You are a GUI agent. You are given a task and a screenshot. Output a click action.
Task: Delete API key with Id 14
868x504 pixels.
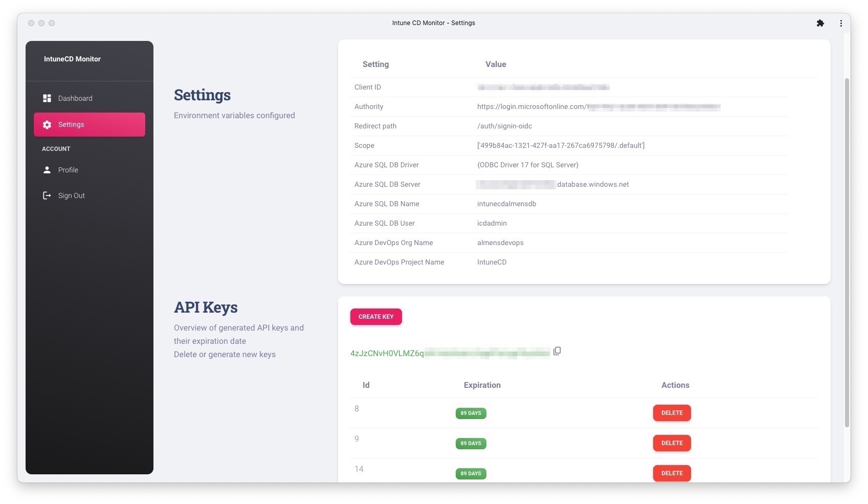672,473
